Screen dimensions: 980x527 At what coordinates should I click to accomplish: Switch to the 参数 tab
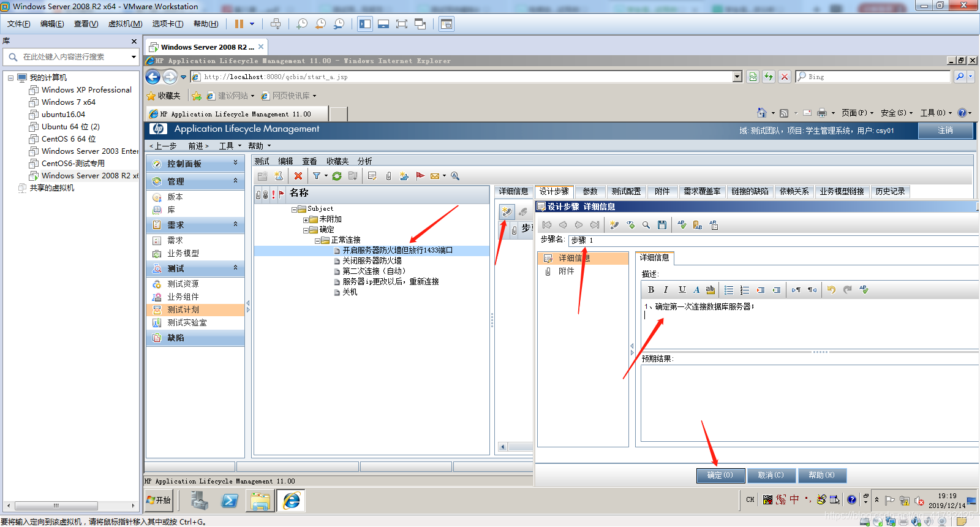[x=590, y=191]
